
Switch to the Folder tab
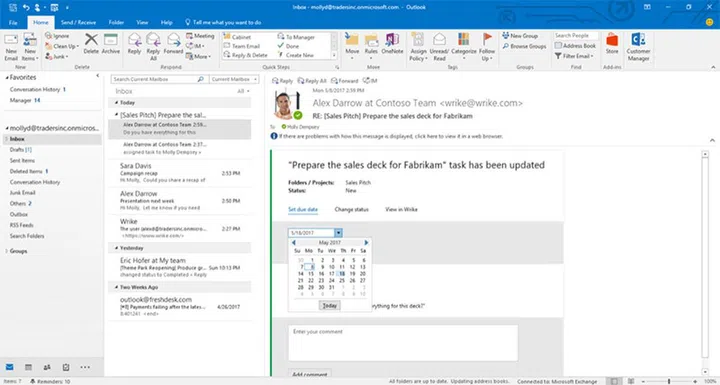pyautogui.click(x=116, y=23)
